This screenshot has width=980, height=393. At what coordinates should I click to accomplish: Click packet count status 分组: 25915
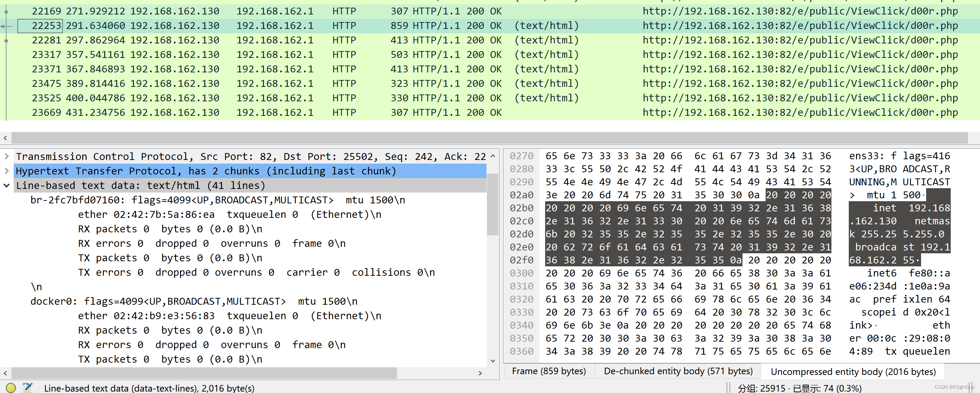click(x=761, y=388)
